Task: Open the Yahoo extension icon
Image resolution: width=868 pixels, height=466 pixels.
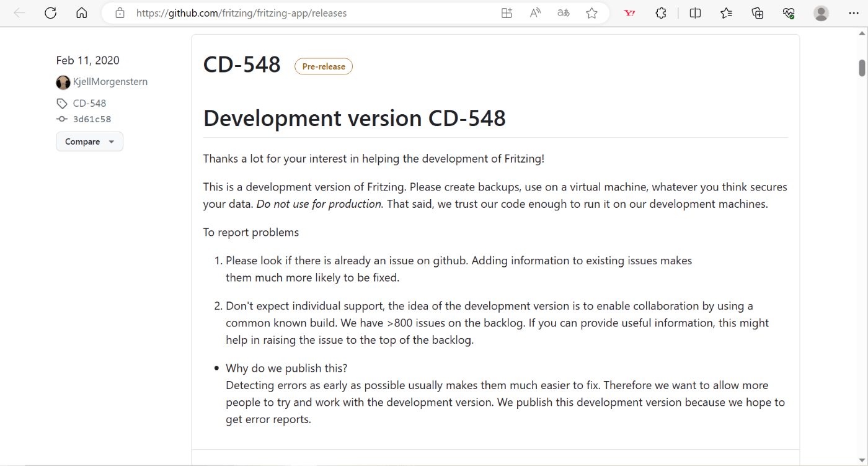Action: pos(629,13)
